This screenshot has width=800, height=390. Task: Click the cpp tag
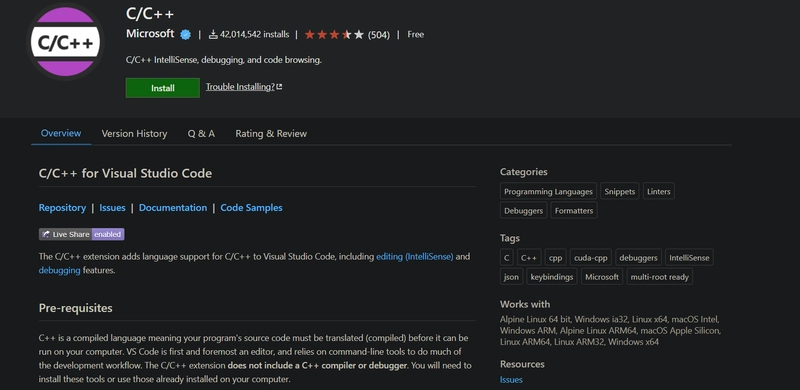pyautogui.click(x=556, y=258)
